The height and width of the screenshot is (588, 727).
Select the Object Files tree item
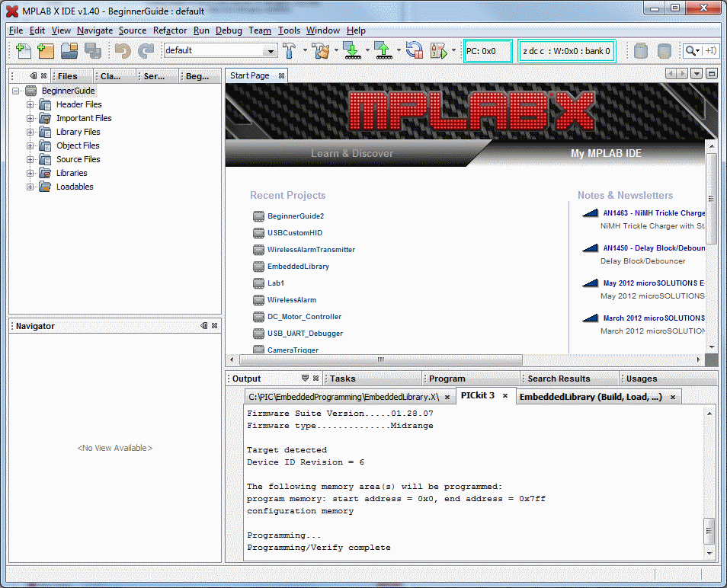78,145
